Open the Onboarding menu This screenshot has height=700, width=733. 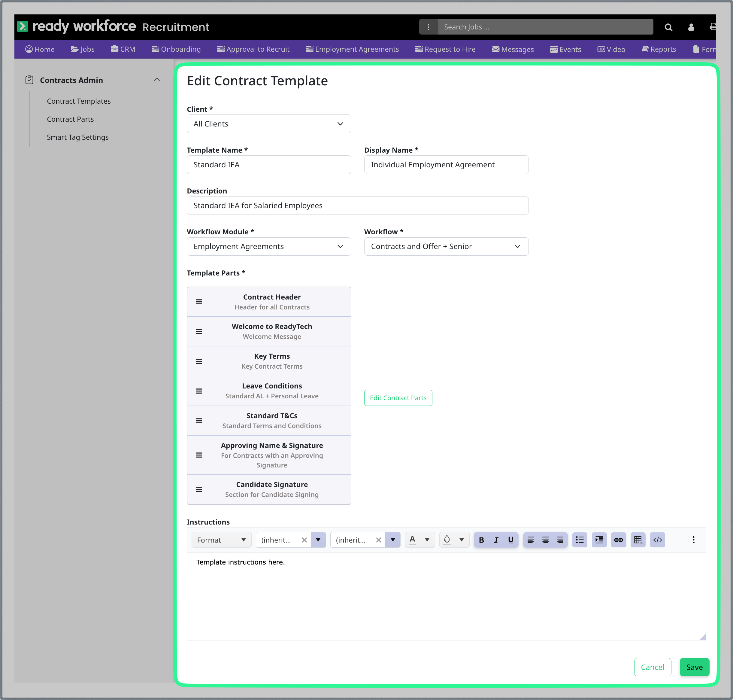click(x=176, y=49)
